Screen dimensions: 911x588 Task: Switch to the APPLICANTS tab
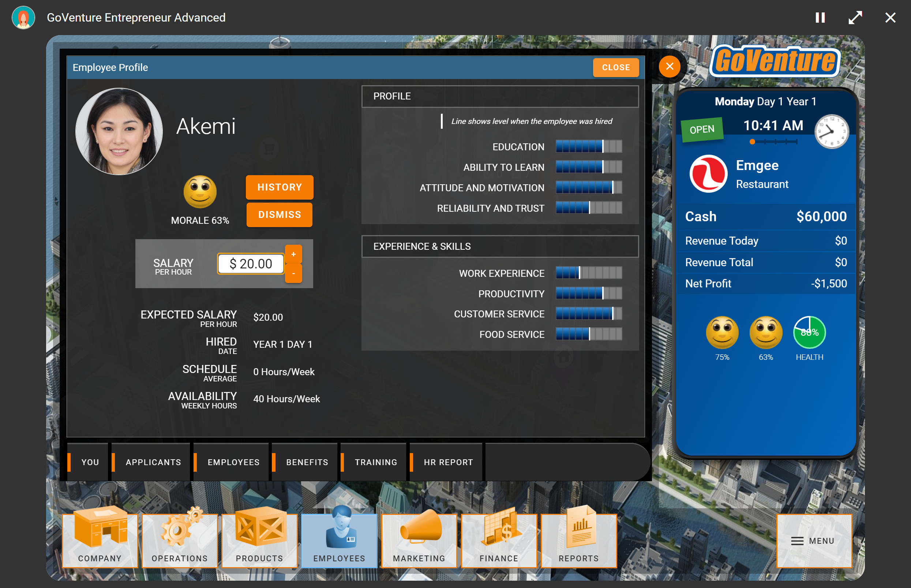pos(153,462)
